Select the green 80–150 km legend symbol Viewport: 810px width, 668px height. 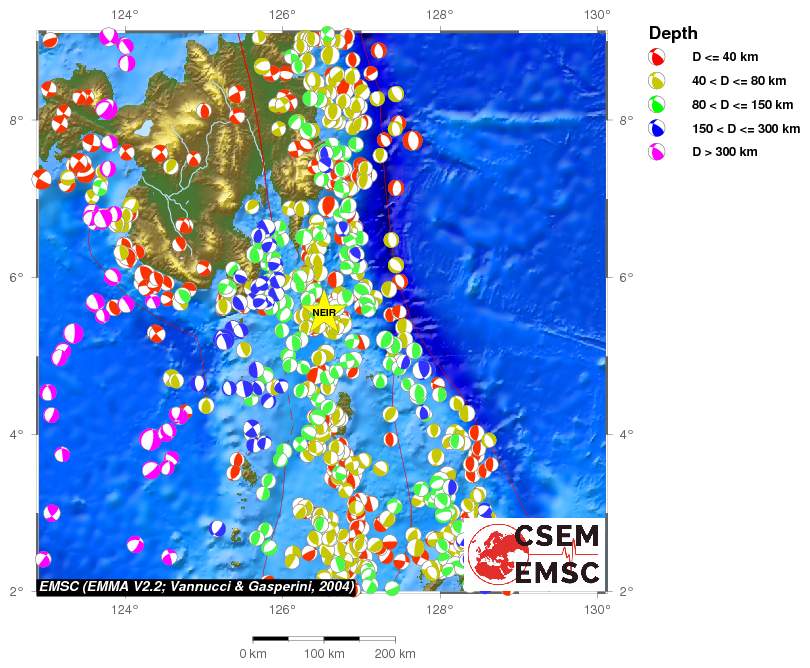pos(658,105)
